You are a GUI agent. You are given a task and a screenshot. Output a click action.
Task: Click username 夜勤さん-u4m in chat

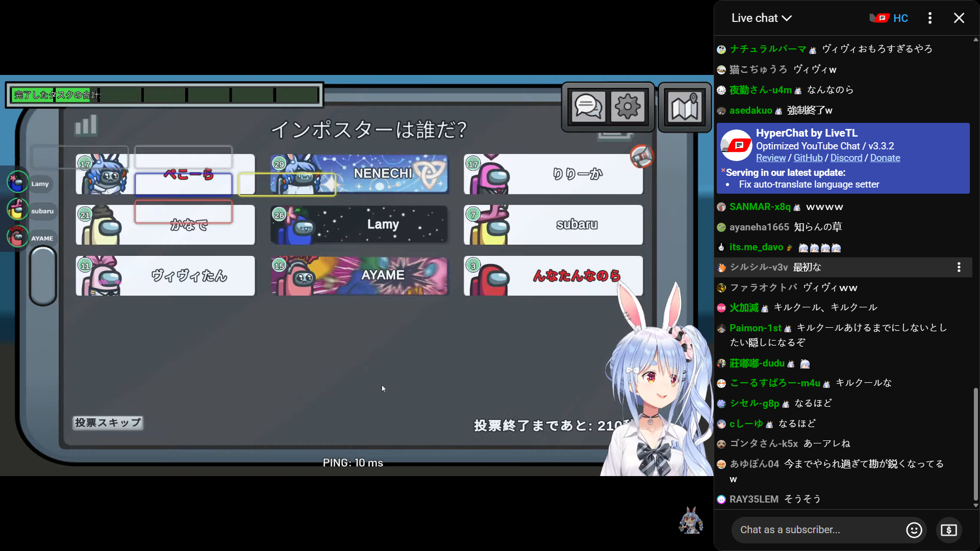coord(761,90)
